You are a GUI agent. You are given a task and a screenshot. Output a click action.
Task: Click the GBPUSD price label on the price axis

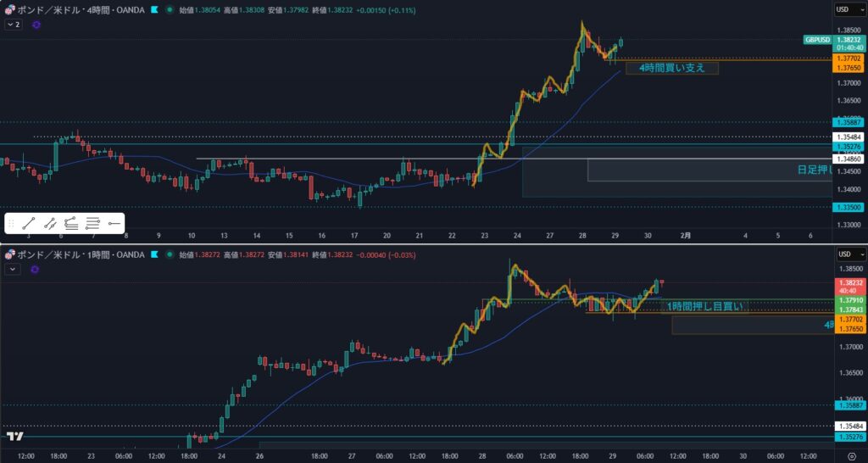(x=817, y=40)
